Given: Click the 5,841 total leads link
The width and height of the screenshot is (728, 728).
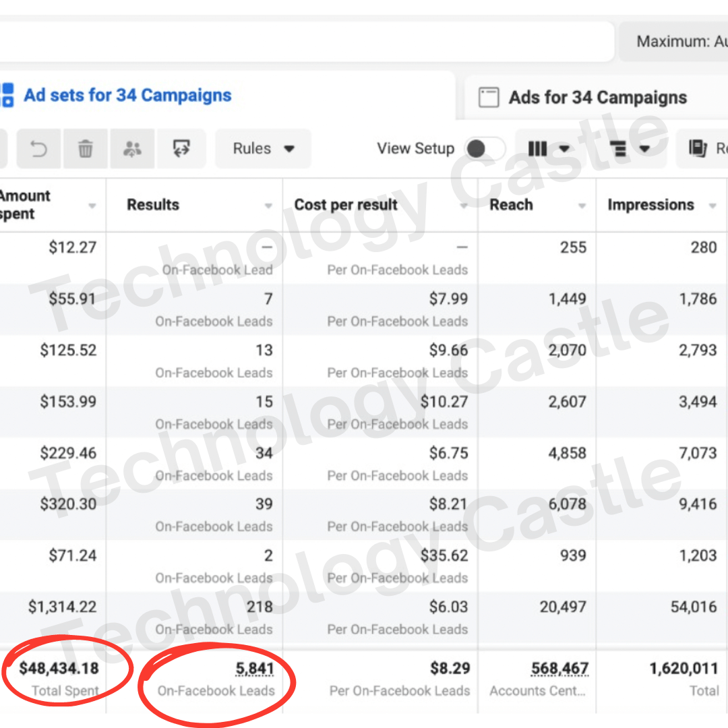Looking at the screenshot, I should tap(254, 668).
